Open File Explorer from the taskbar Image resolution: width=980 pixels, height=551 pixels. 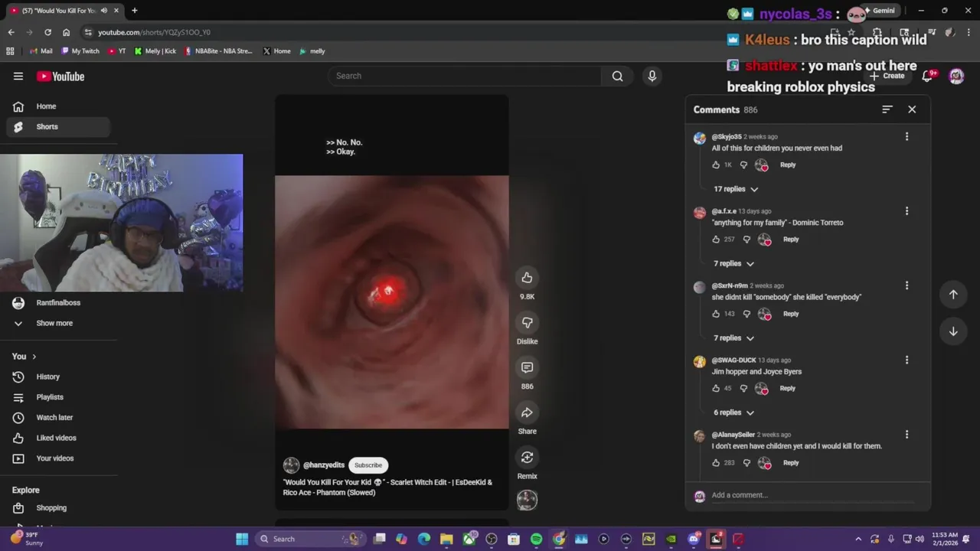tap(446, 539)
